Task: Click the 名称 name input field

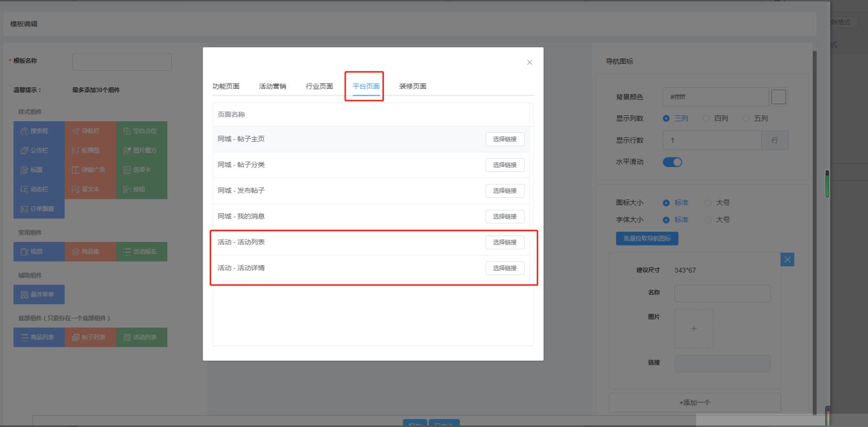Action: pos(722,293)
